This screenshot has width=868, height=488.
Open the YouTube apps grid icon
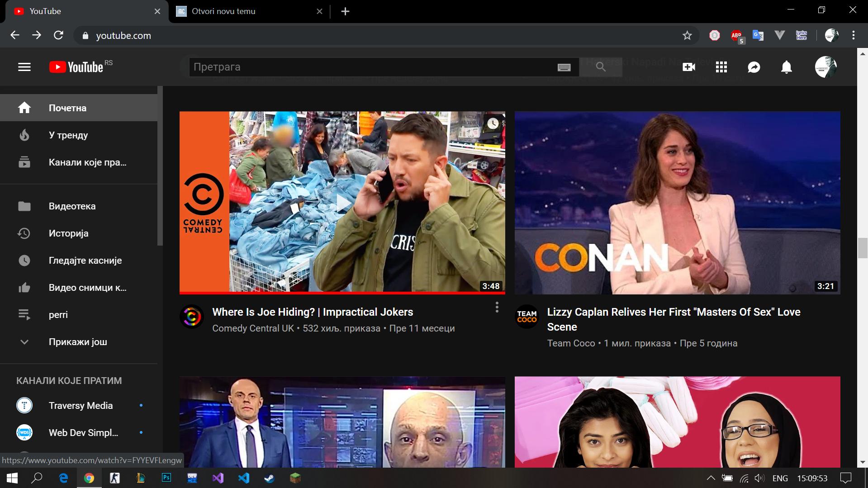tap(721, 66)
